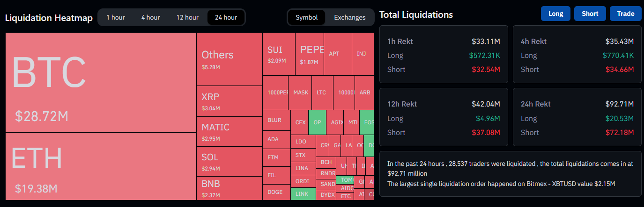644x207 pixels.
Task: Open the ETH heatmap tile
Action: (101, 166)
